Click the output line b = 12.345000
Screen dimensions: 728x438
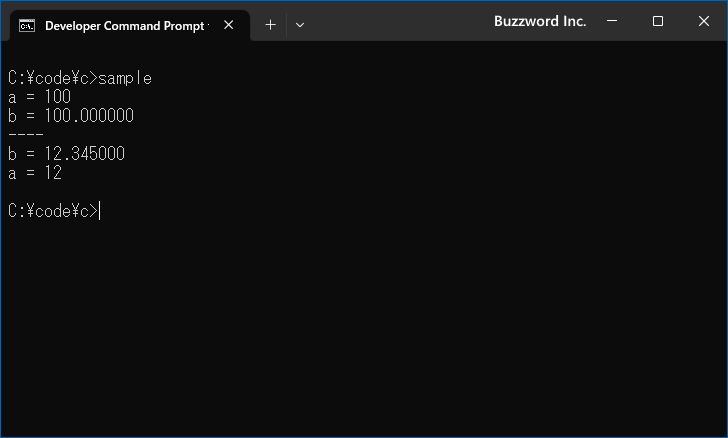(x=66, y=154)
